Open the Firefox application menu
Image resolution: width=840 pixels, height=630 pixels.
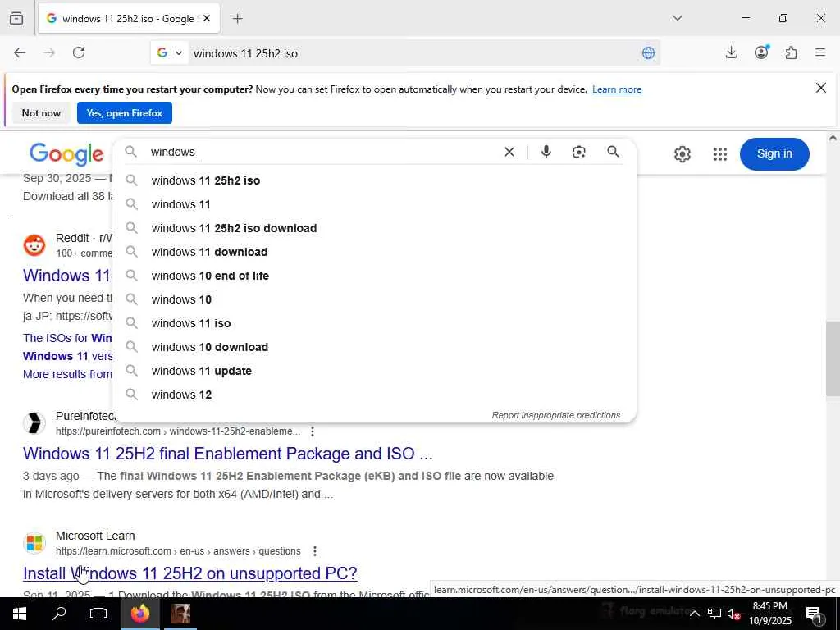pyautogui.click(x=820, y=52)
